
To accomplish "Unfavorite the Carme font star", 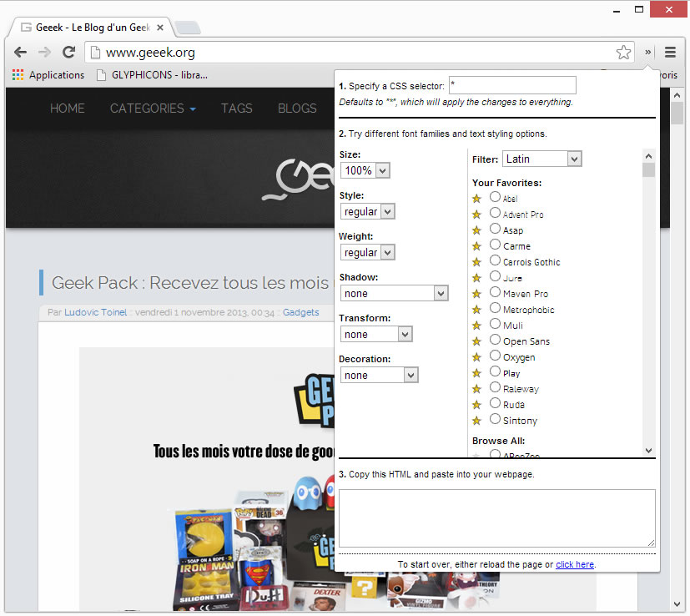I will [476, 246].
